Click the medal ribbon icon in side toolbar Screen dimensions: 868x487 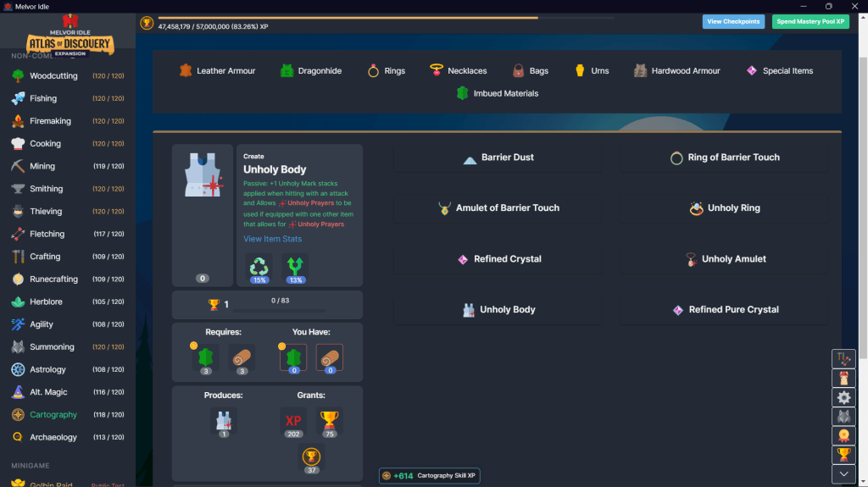coord(843,436)
